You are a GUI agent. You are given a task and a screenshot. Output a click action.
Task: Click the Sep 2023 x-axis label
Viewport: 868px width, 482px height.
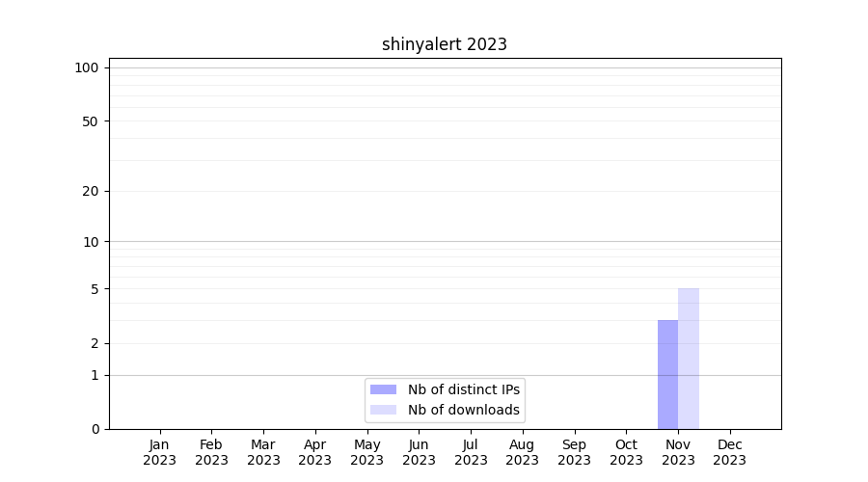click(x=574, y=452)
